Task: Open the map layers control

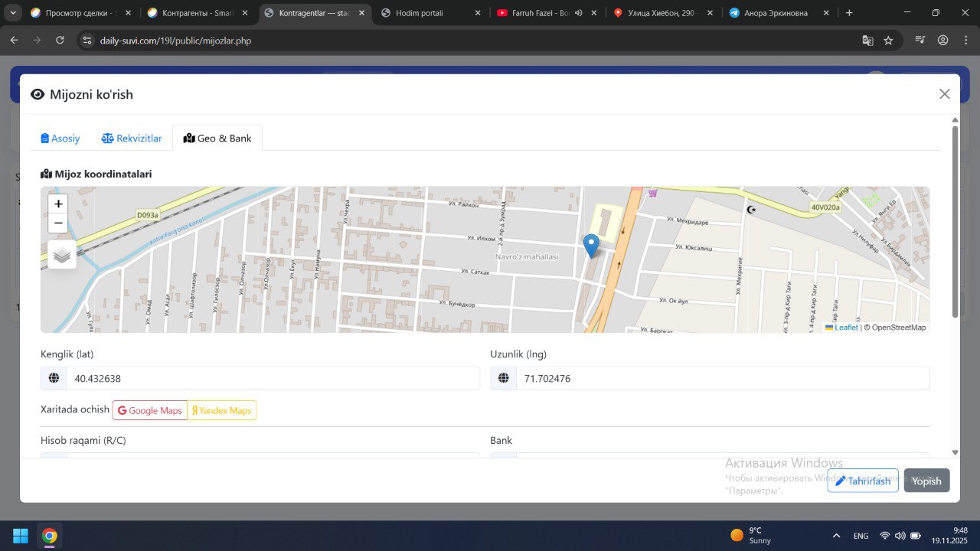Action: (62, 255)
